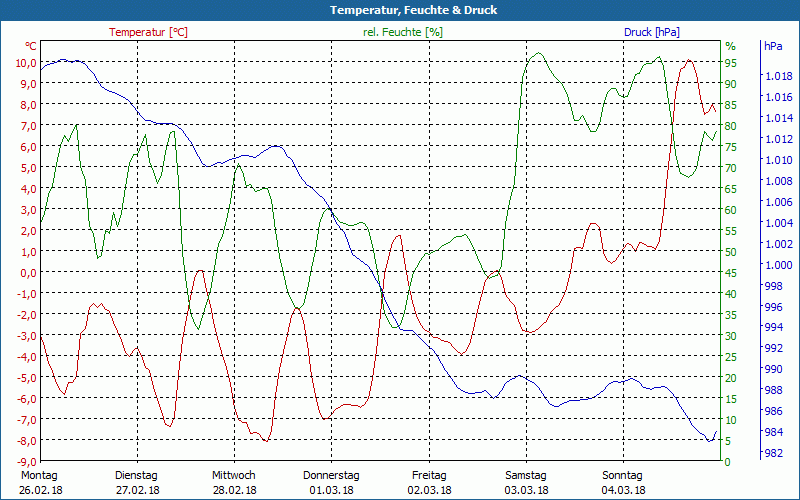800x500 pixels.
Task: Click the blue hPa axis unit label
Action: pyautogui.click(x=773, y=46)
